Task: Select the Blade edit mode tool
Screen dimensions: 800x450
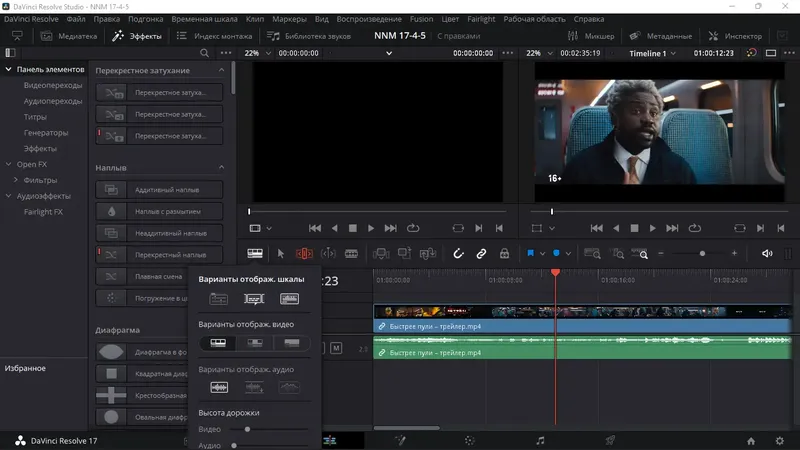Action: click(351, 254)
